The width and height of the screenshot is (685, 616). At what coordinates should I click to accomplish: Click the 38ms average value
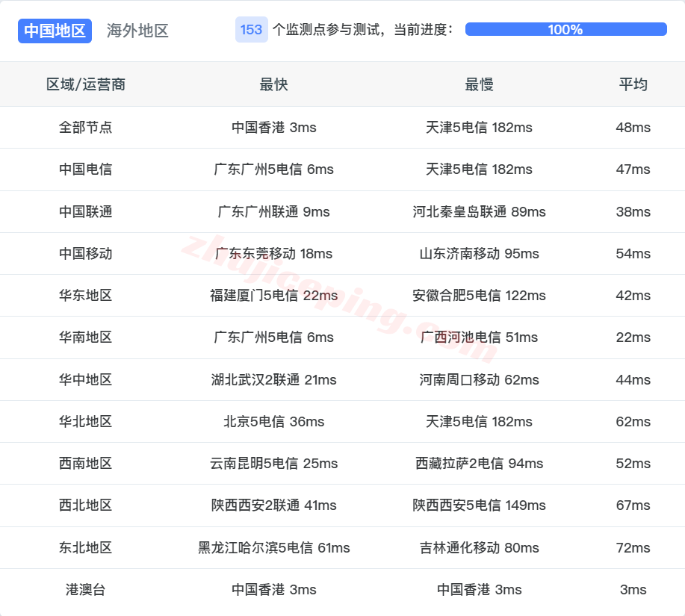point(633,212)
